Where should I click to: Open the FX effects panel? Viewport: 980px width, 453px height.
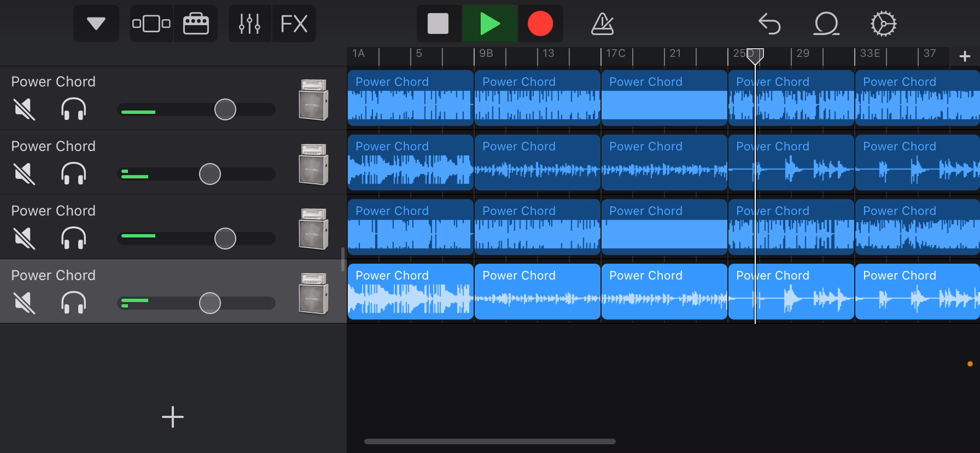coord(294,24)
